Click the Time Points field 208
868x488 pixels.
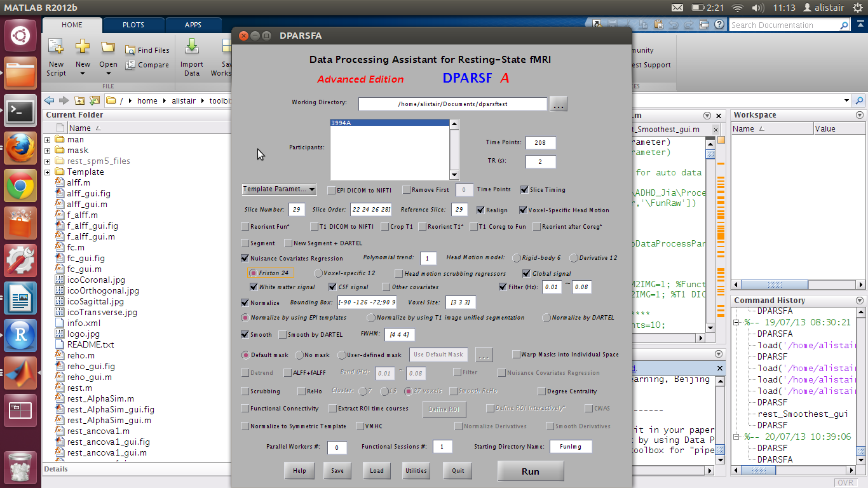(541, 143)
